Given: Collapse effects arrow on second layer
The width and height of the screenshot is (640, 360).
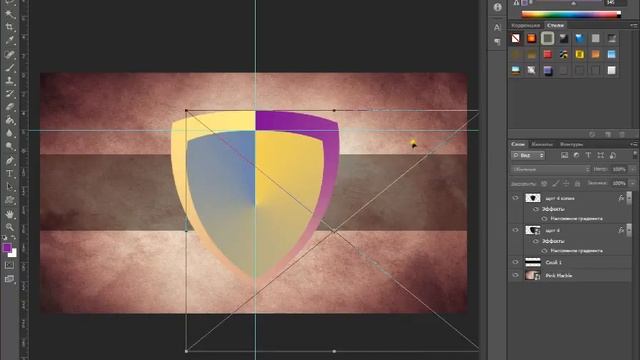Looking at the screenshot, I should click(x=629, y=230).
